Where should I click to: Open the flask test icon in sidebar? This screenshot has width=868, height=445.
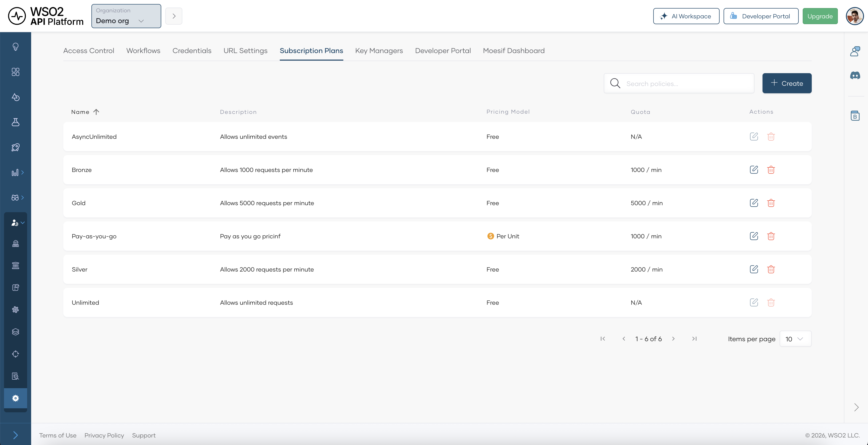click(x=16, y=122)
